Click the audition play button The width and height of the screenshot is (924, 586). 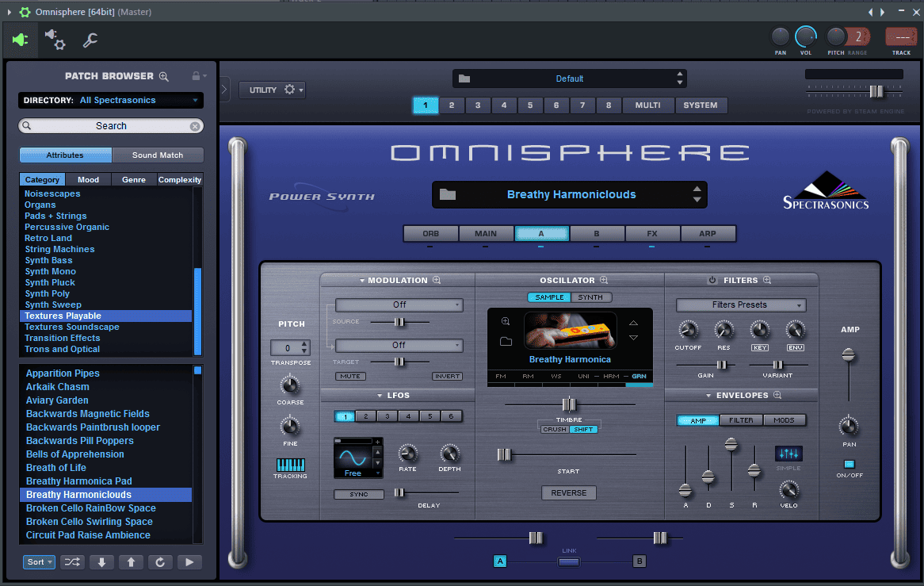[x=189, y=562]
